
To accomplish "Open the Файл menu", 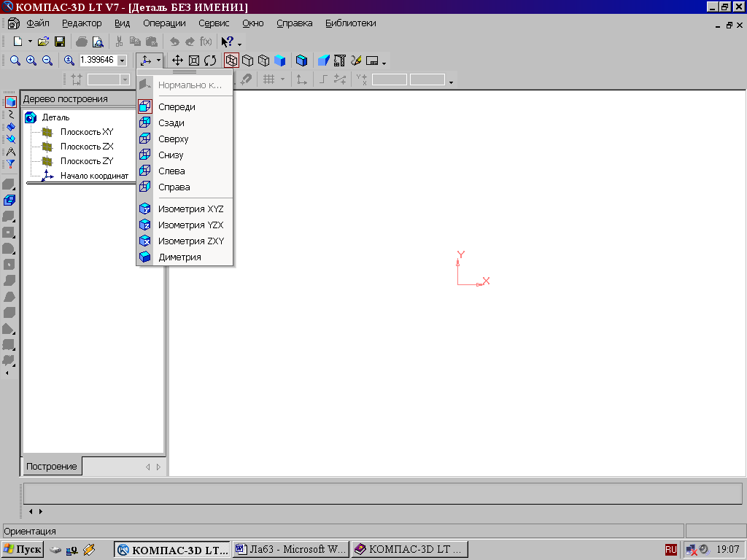I will pos(38,23).
